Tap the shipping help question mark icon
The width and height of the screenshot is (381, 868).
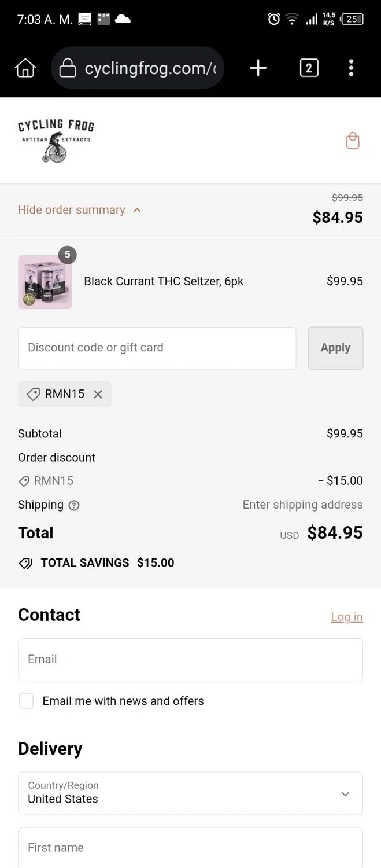pyautogui.click(x=74, y=505)
